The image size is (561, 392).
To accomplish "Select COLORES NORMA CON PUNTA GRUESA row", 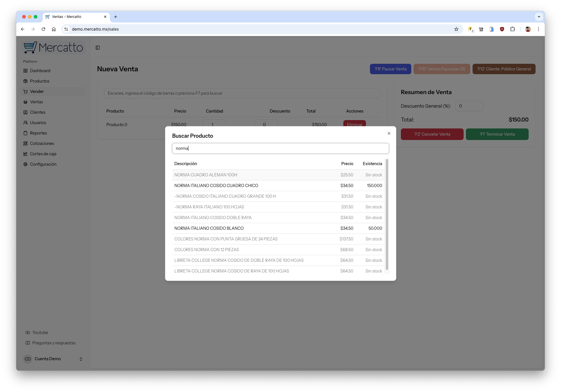I will click(x=278, y=239).
